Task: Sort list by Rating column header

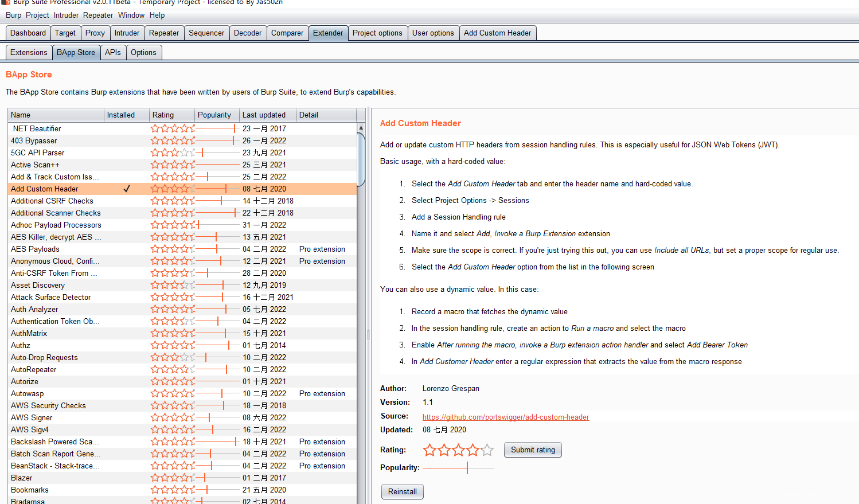Action: point(172,115)
